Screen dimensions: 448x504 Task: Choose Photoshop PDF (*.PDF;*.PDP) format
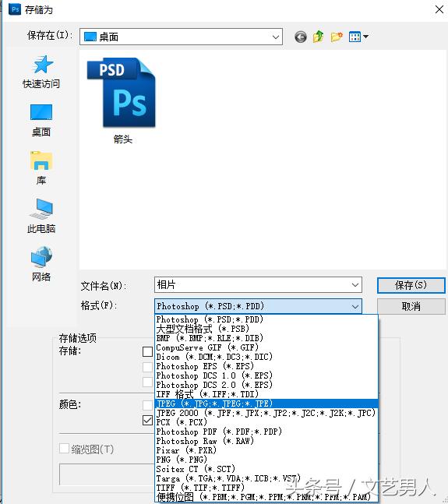(266, 432)
